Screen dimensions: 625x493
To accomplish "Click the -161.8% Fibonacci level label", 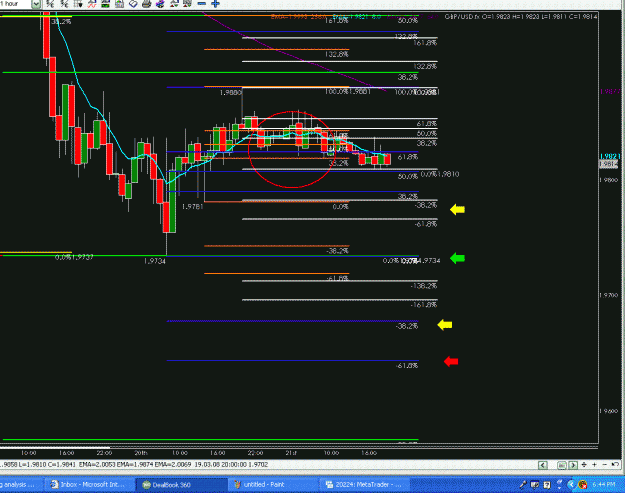I will [x=423, y=304].
